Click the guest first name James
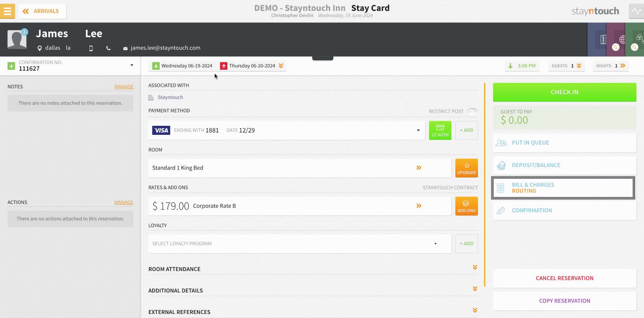 pos(52,34)
